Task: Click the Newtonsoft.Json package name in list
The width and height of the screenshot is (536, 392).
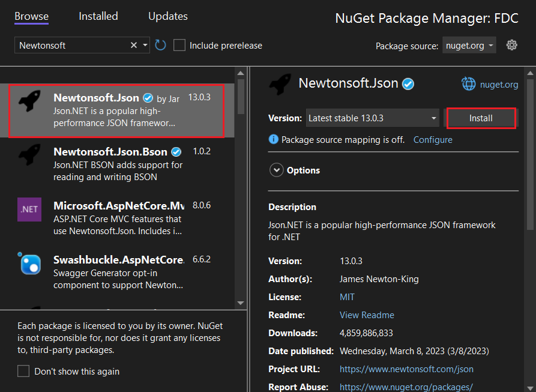Action: (x=96, y=98)
